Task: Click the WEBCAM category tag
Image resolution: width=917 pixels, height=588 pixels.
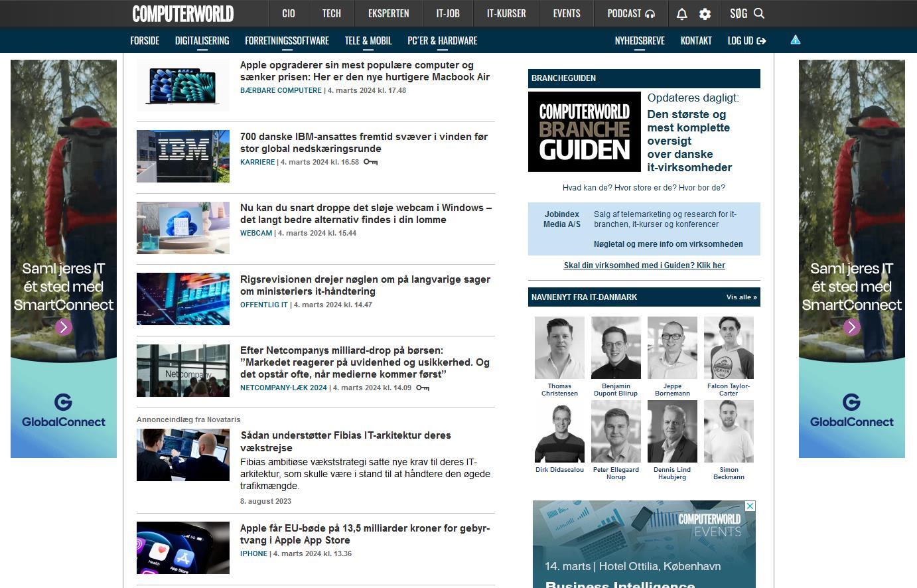Action: (x=256, y=233)
